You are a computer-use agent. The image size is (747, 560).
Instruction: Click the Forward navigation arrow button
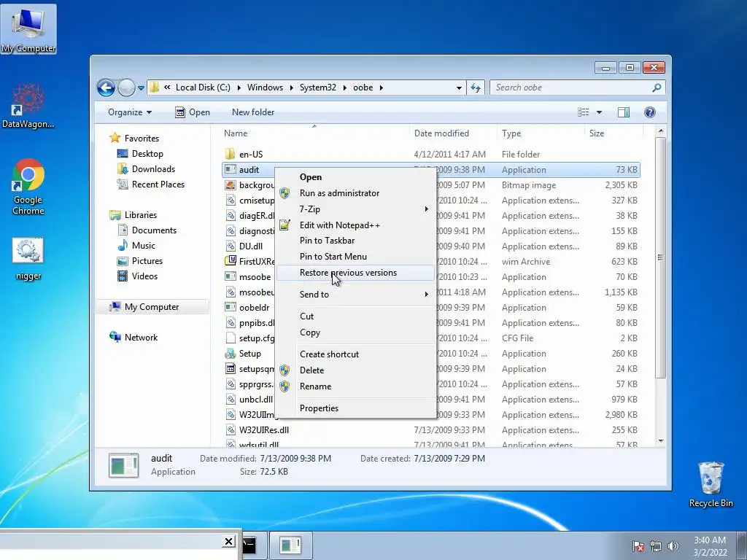[x=126, y=87]
